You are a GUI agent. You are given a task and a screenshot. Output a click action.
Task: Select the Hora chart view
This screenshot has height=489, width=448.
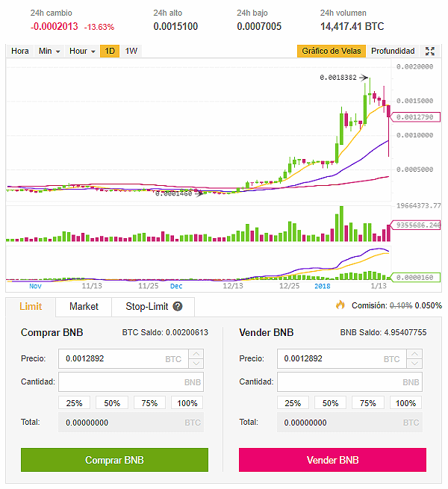[20, 52]
